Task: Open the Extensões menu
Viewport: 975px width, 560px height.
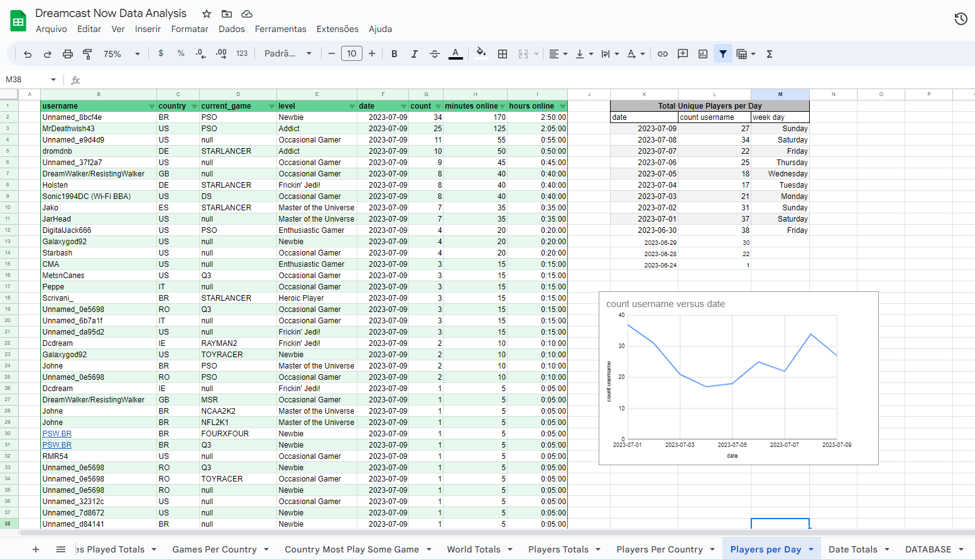Action: (337, 29)
